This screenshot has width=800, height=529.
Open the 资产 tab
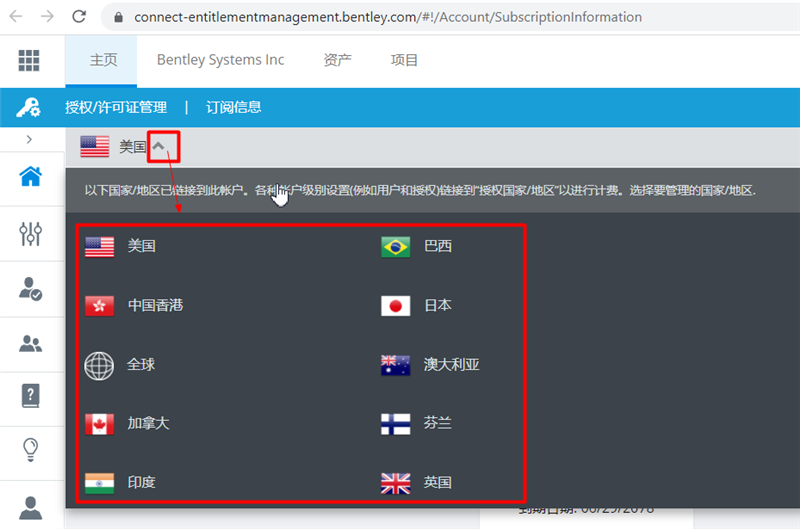coord(337,60)
